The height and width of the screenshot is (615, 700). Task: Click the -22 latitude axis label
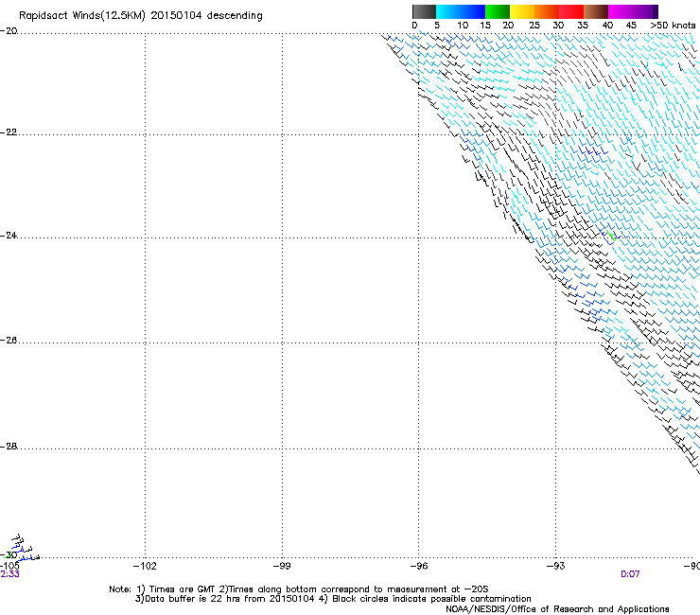(9, 132)
